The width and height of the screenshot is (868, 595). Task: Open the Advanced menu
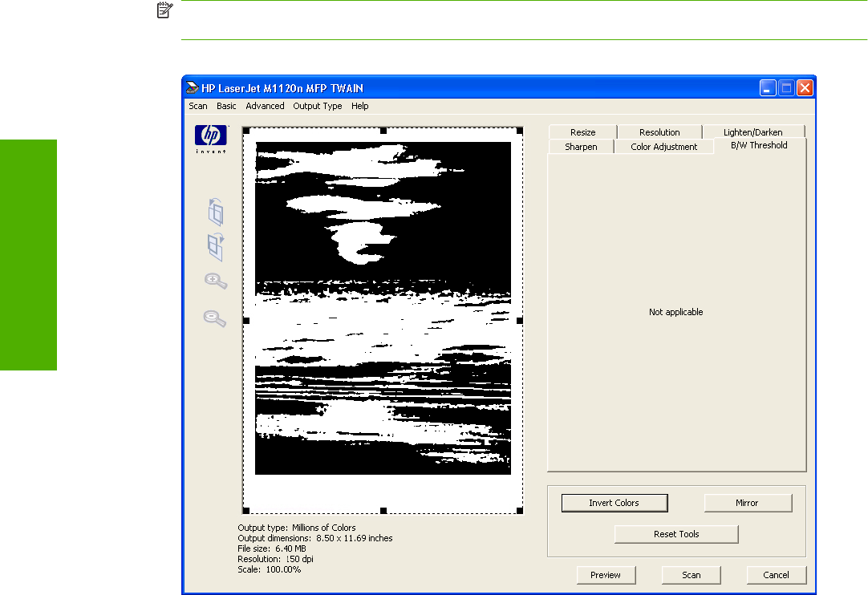point(265,106)
